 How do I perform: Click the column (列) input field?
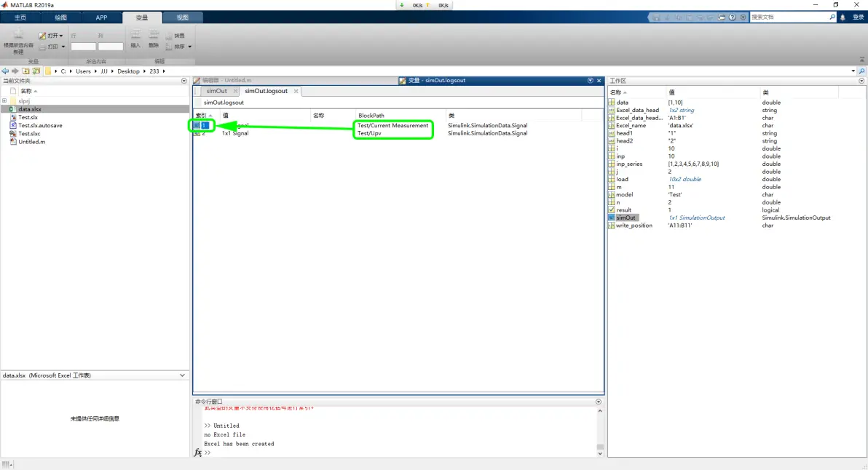click(111, 47)
